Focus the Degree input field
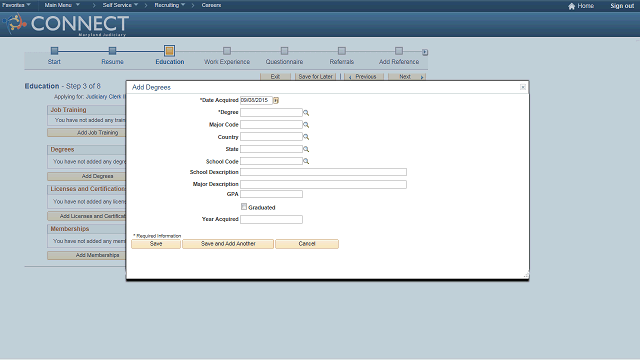Screen dimensions: 640x360 [x=271, y=112]
